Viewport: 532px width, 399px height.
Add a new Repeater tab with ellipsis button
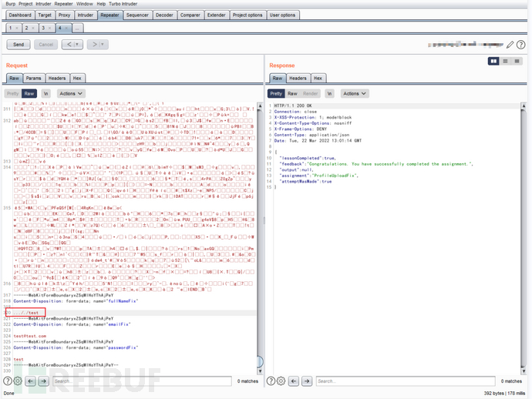(77, 28)
